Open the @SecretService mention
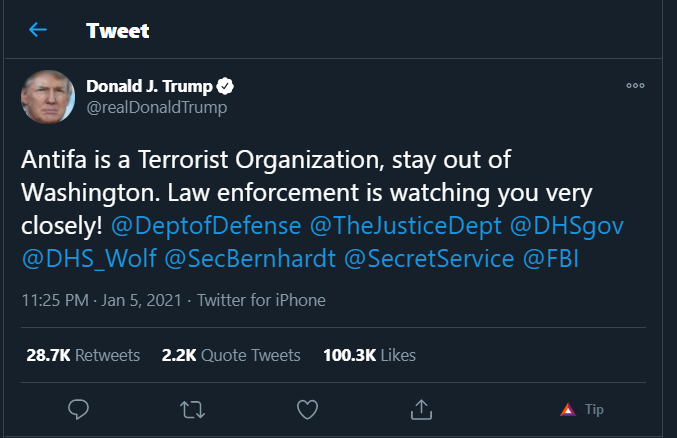Image resolution: width=677 pixels, height=438 pixels. [429, 259]
